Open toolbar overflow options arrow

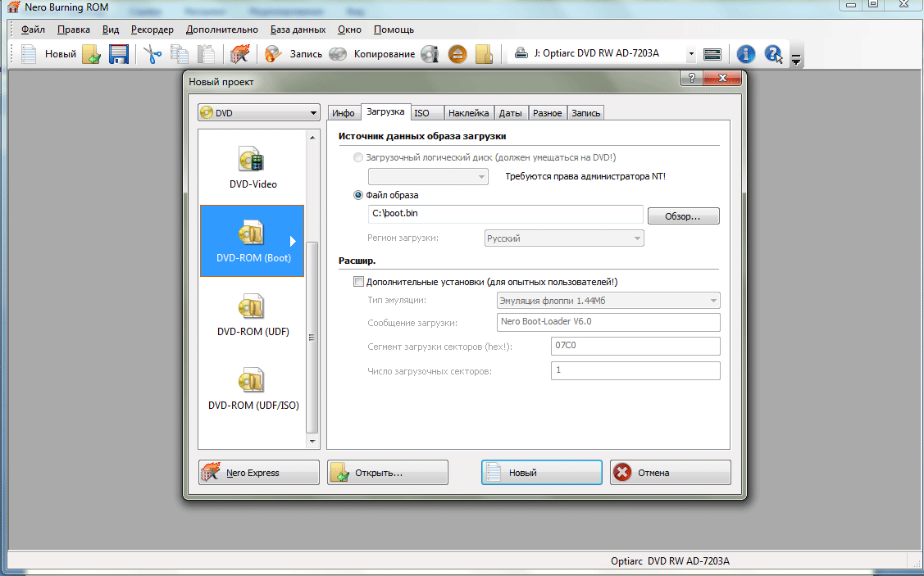click(x=796, y=59)
